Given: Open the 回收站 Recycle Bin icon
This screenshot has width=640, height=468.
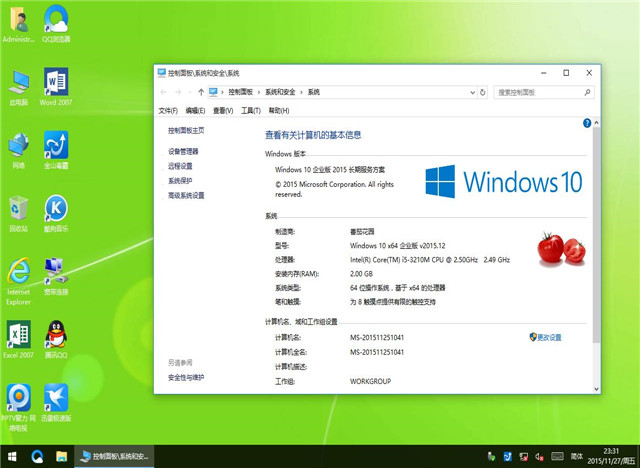Looking at the screenshot, I should [18, 214].
